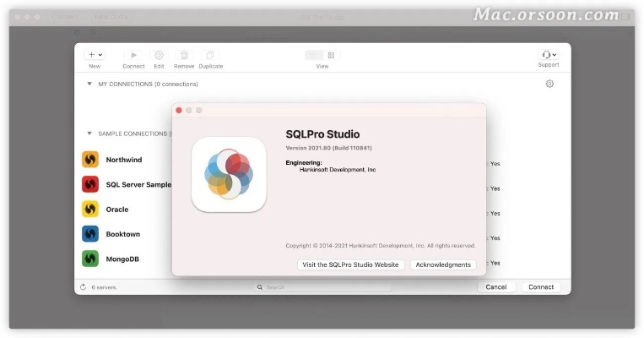Open the New connection dropdown
This screenshot has width=644, height=338.
tap(95, 55)
